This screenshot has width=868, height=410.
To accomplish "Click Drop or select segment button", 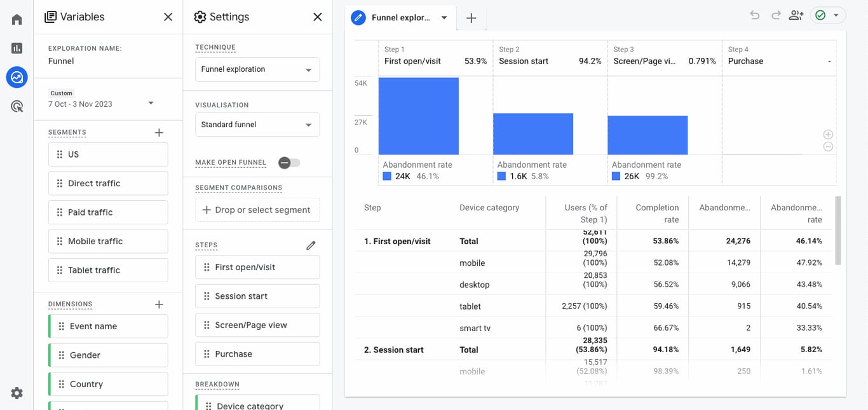I will coord(257,210).
